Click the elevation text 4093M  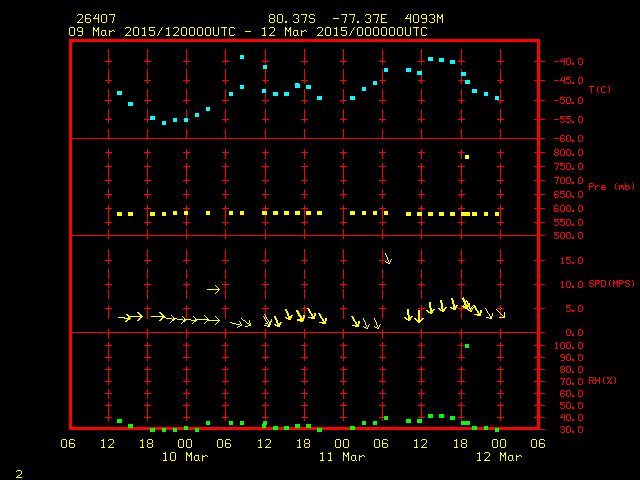pyautogui.click(x=424, y=19)
